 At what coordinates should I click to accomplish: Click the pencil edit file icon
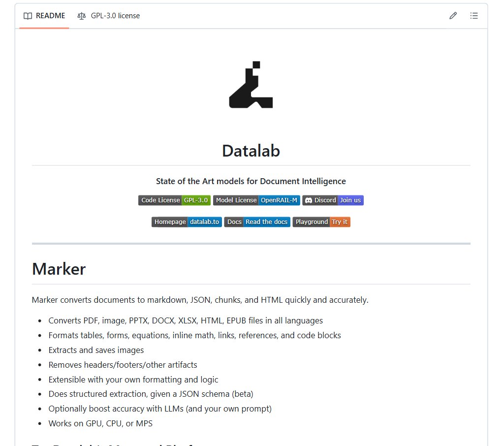tap(453, 16)
